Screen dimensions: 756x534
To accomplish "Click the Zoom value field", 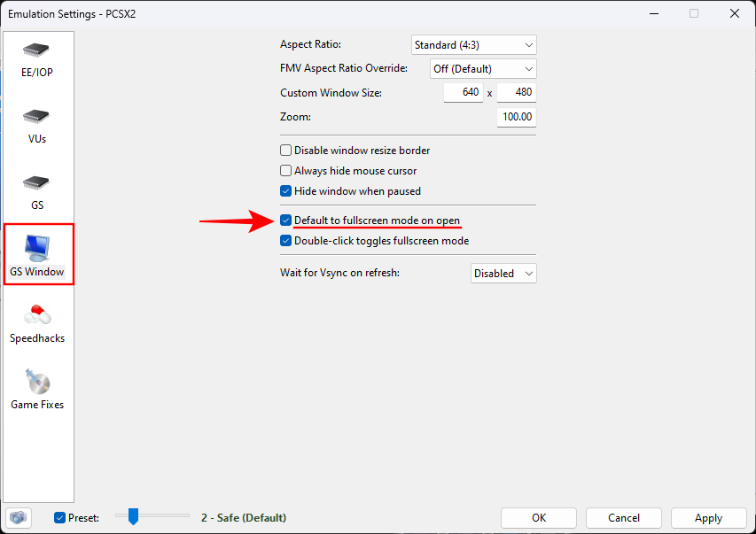I will coord(517,117).
